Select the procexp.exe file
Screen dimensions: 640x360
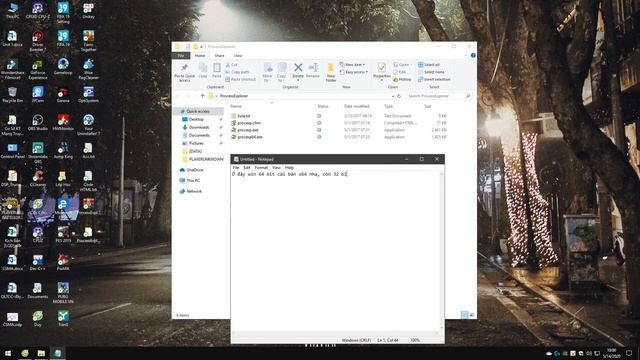pyautogui.click(x=248, y=130)
